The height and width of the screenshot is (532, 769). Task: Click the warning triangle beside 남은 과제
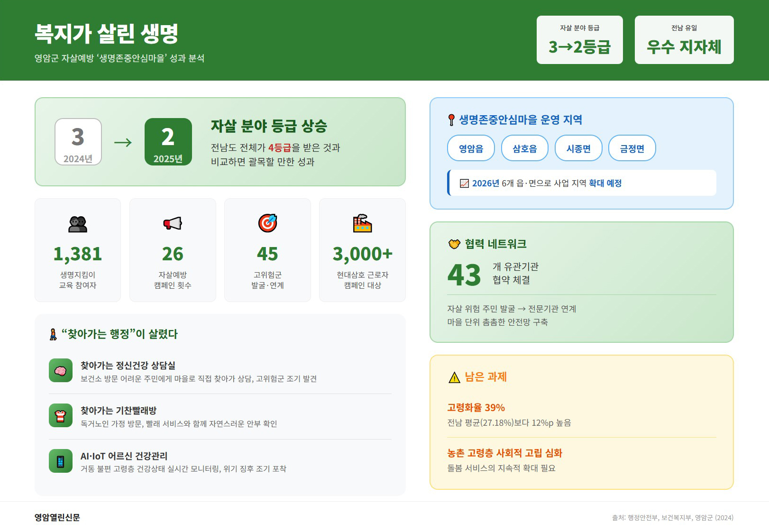[454, 377]
